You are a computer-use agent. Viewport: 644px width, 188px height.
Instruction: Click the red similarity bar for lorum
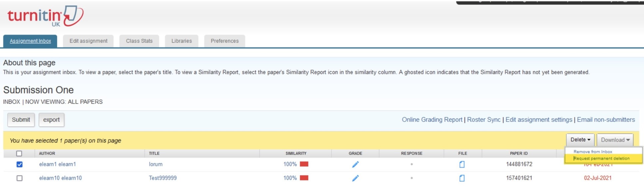coord(304,164)
